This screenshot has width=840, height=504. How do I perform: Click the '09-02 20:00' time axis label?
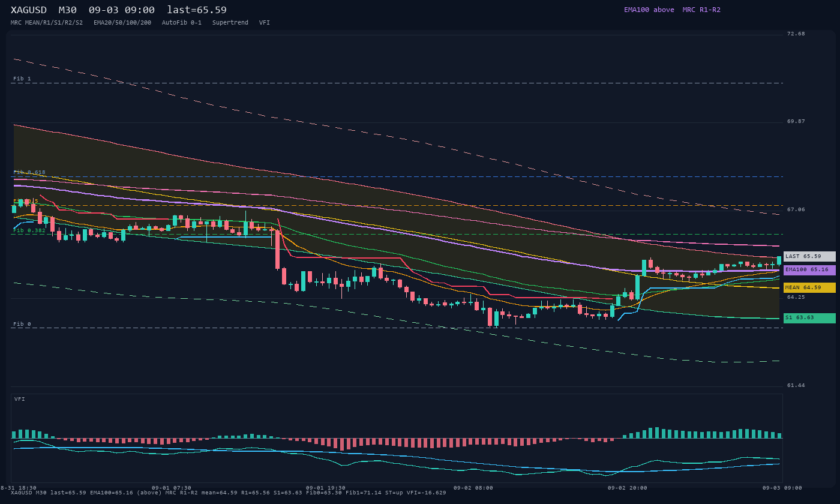coord(628,488)
